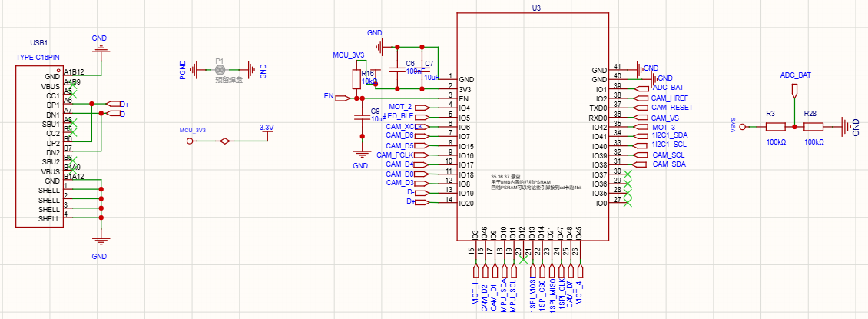Click the CAM_VS net port
Image resolution: width=868 pixels, height=319 pixels.
pyautogui.click(x=641, y=118)
